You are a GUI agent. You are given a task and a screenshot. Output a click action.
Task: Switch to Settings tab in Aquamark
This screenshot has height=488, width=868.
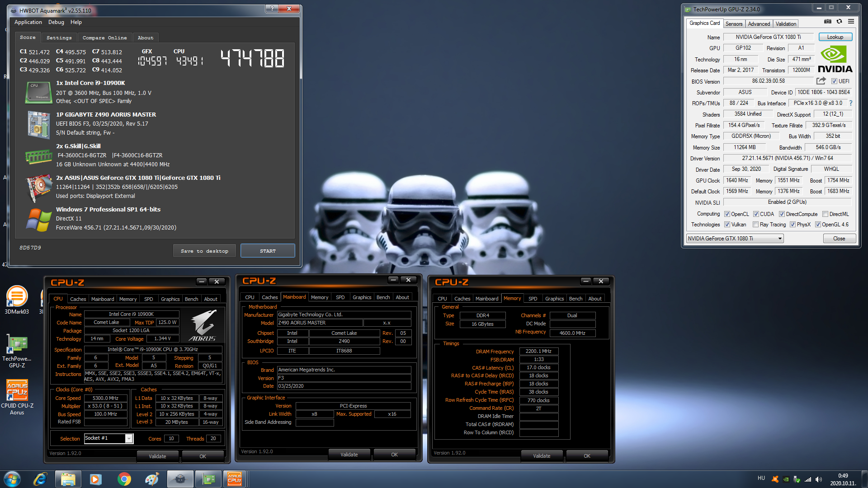pyautogui.click(x=59, y=38)
